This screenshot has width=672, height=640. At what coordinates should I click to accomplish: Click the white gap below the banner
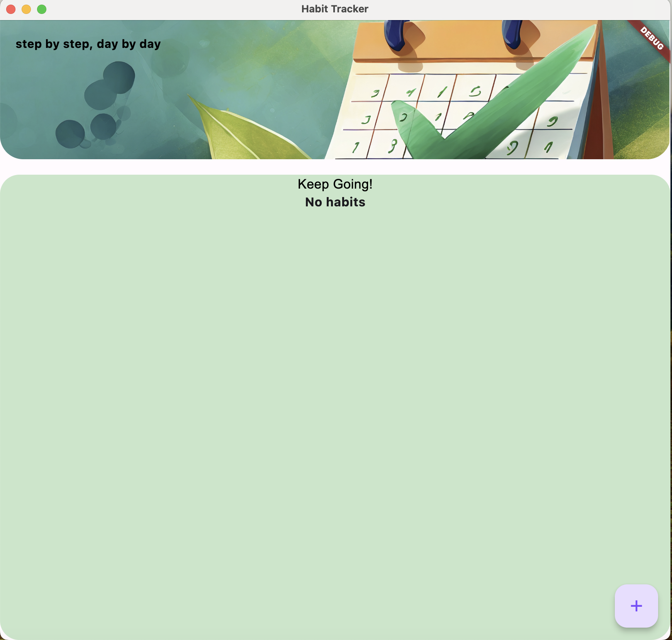335,167
